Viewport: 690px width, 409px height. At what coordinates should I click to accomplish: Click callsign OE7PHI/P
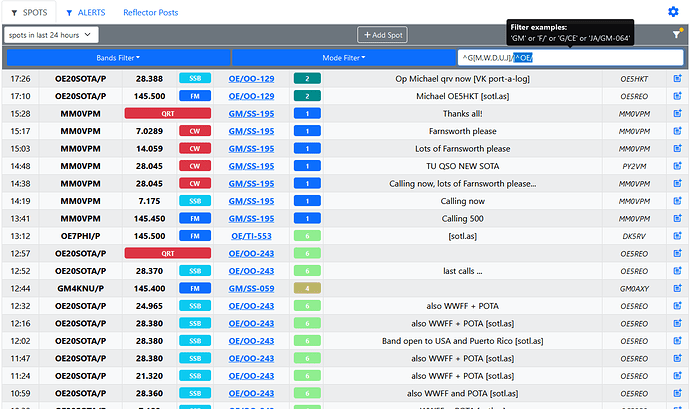81,236
